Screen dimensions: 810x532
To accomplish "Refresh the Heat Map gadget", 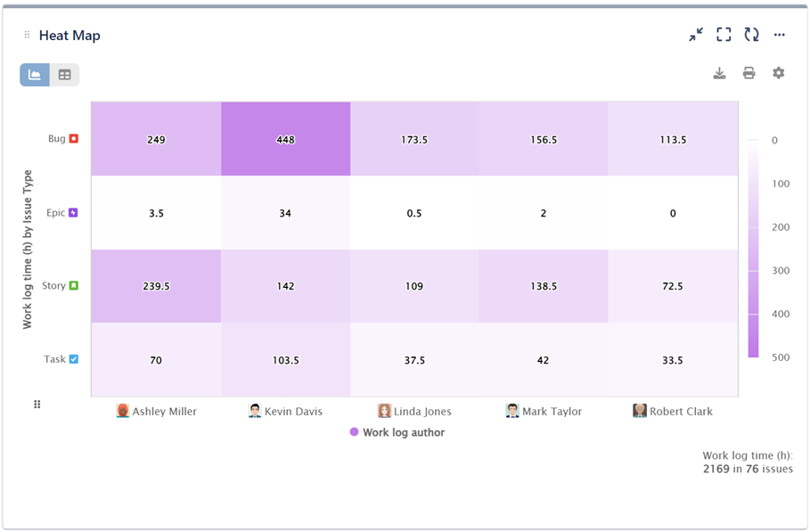I will [x=751, y=35].
